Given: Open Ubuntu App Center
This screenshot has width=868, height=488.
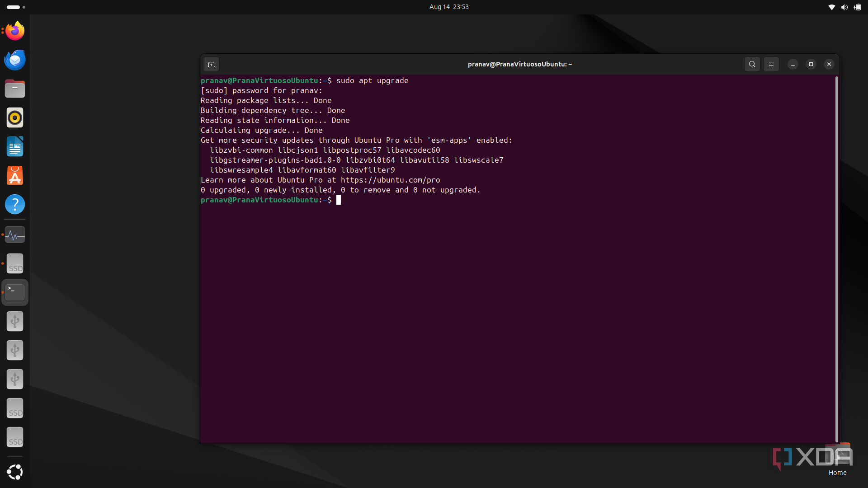Looking at the screenshot, I should pos(15,175).
